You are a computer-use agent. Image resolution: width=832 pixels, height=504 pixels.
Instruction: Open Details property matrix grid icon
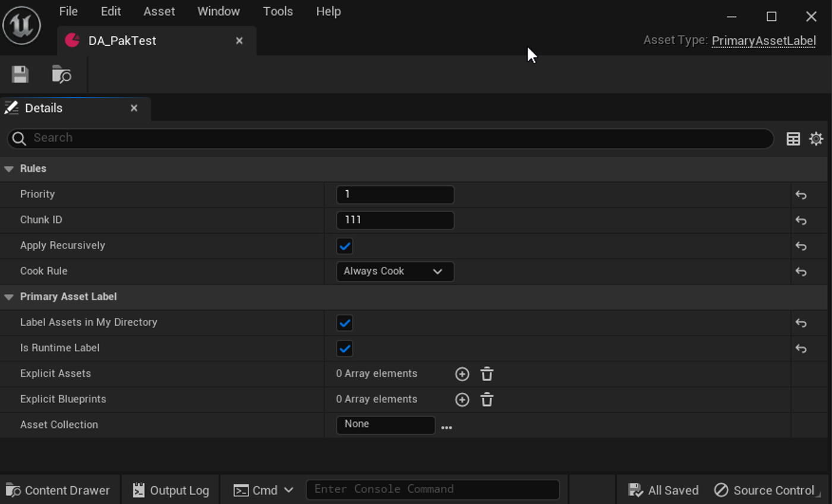793,138
